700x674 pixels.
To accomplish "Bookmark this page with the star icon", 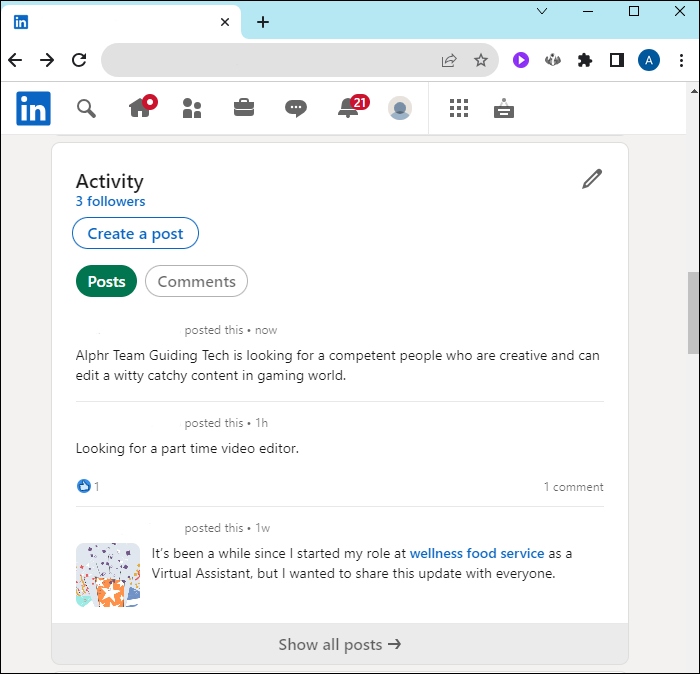I will 481,60.
